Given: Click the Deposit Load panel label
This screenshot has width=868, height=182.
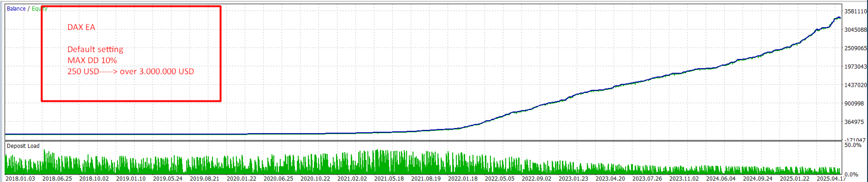Looking at the screenshot, I should pos(23,146).
